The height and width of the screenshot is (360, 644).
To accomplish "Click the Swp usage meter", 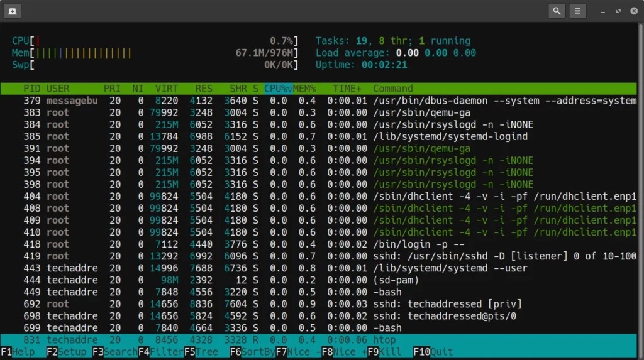I will point(155,65).
